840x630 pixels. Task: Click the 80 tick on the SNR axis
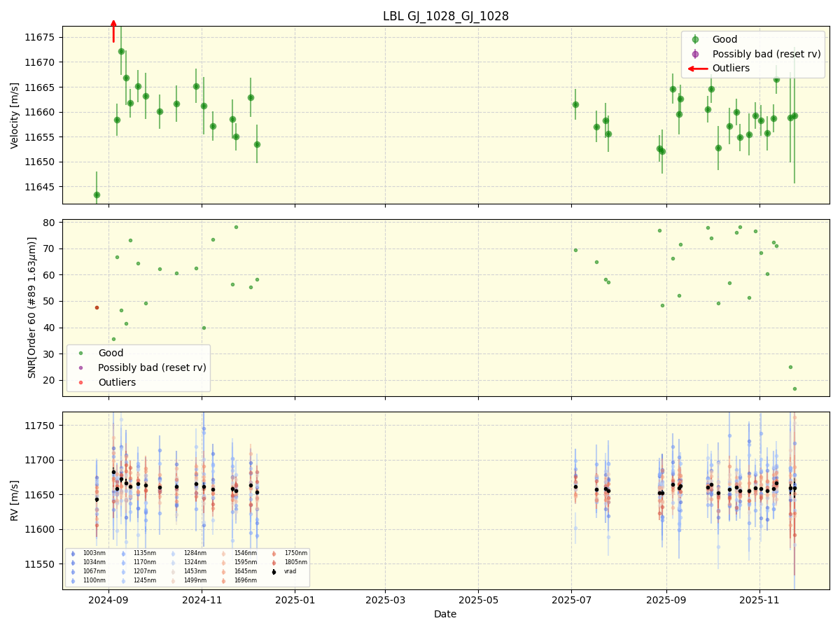[51, 223]
